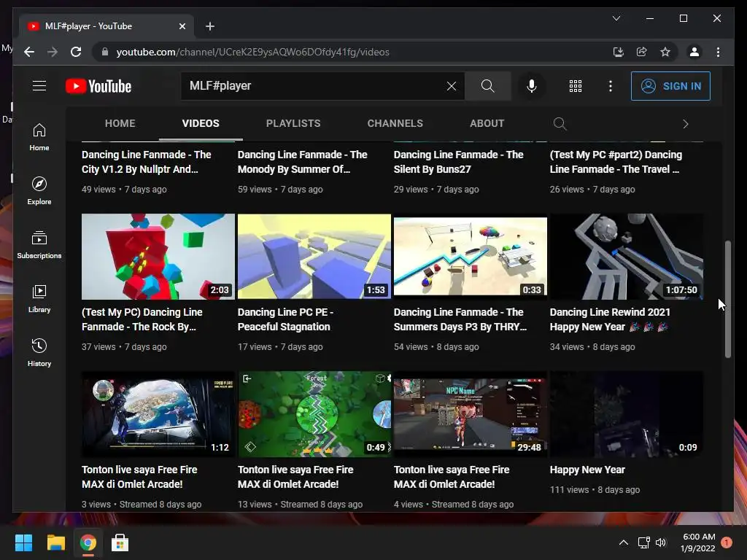
Task: Switch to the CHANNELS tab
Action: click(395, 123)
